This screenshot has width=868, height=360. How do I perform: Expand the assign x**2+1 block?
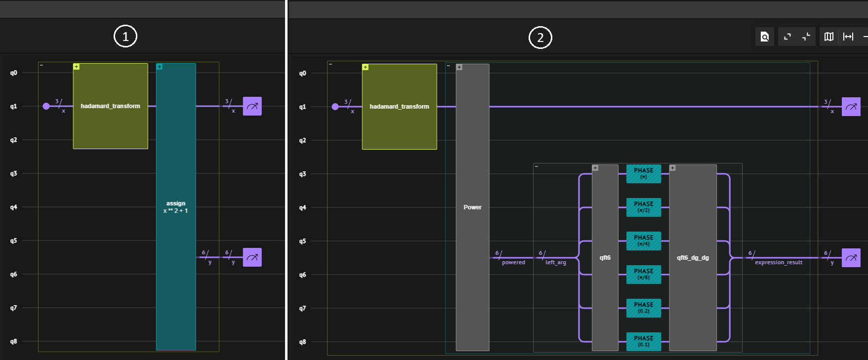tap(159, 66)
